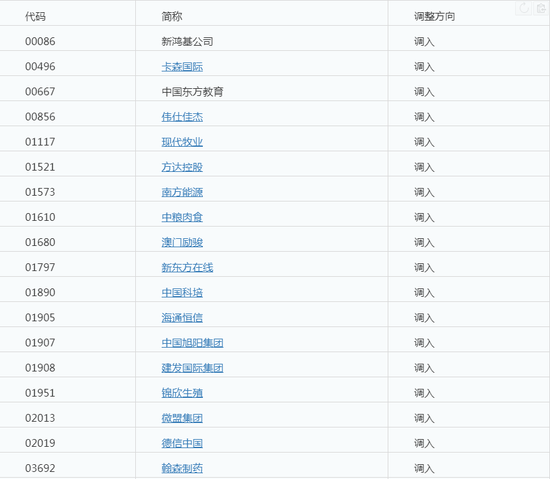This screenshot has width=550, height=479.
Task: Open the 翰森制药 link
Action: (182, 468)
